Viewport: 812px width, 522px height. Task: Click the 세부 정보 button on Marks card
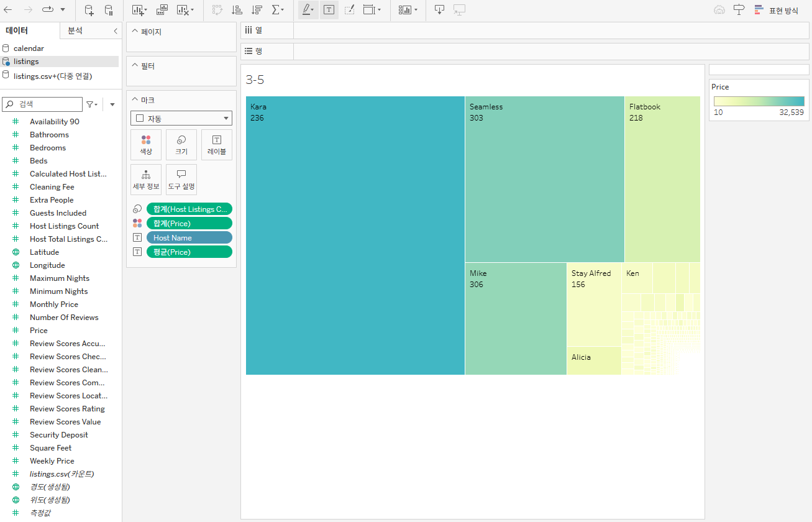click(x=146, y=180)
